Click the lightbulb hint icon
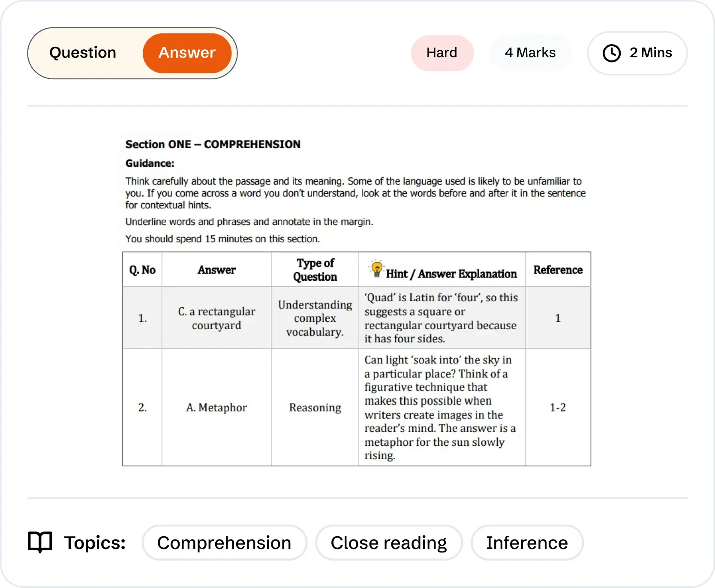The width and height of the screenshot is (715, 588). pyautogui.click(x=376, y=269)
